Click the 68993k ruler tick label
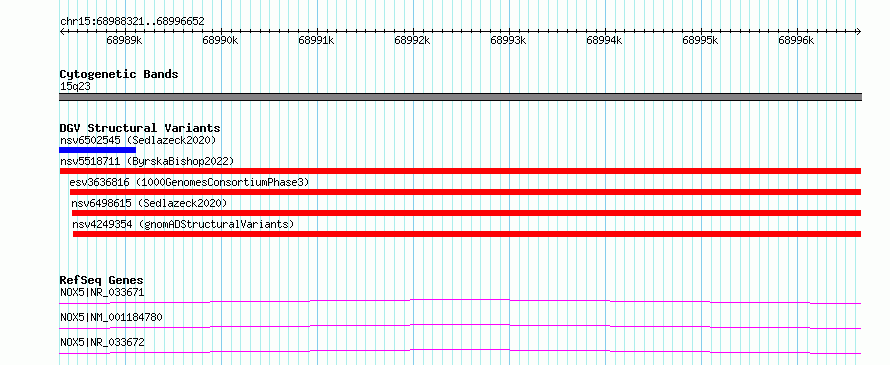Viewport: 890px width, 365px height. (x=509, y=41)
